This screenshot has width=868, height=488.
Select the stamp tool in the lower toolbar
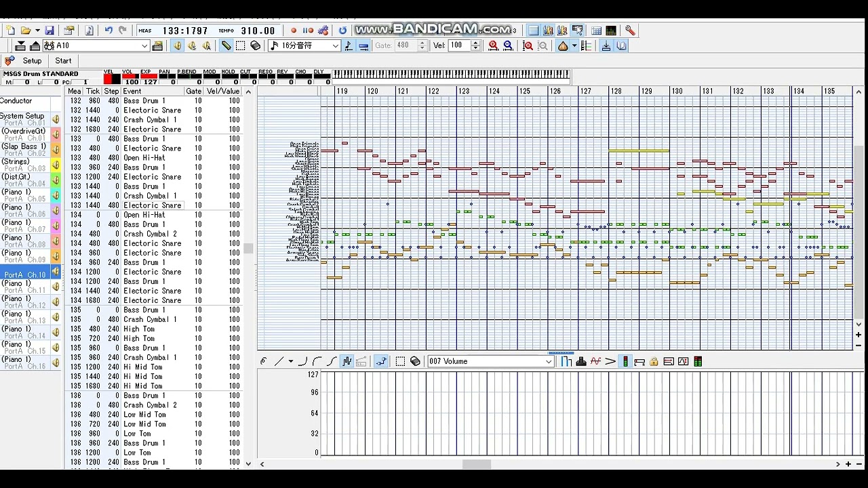[x=581, y=361]
